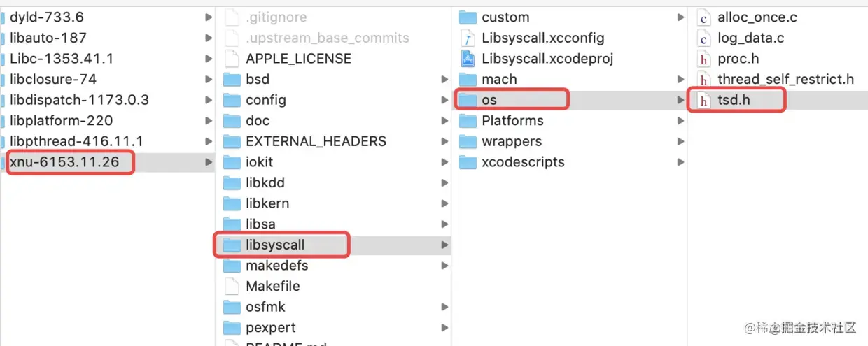This screenshot has width=868, height=346.
Task: Expand Libc-1353.41.1 with its arrow
Action: [x=209, y=59]
